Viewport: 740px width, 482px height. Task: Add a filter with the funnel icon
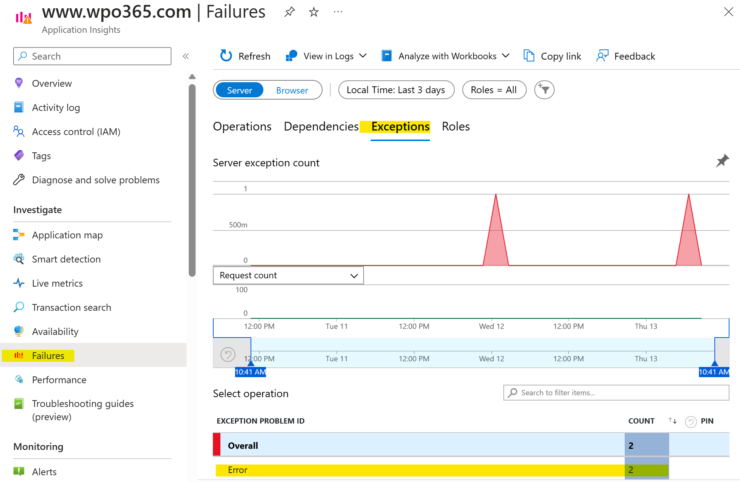[544, 90]
